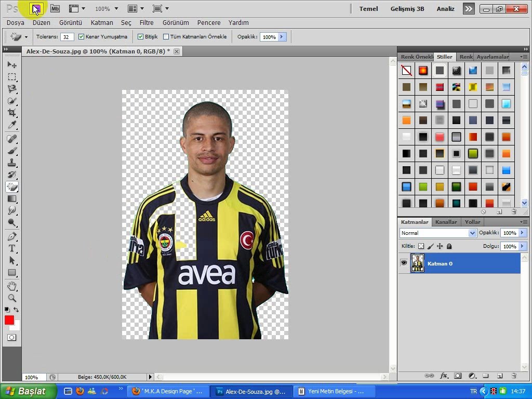Select the Gradient tool

12,199
